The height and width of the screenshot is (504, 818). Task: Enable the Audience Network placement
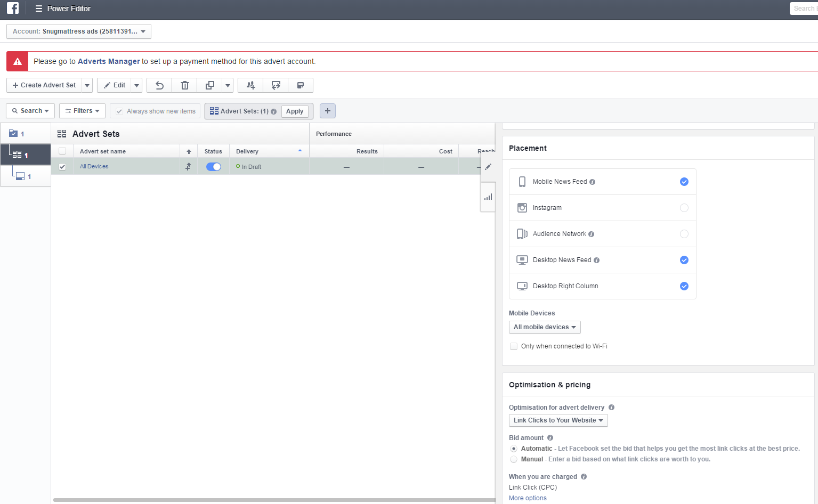click(684, 234)
